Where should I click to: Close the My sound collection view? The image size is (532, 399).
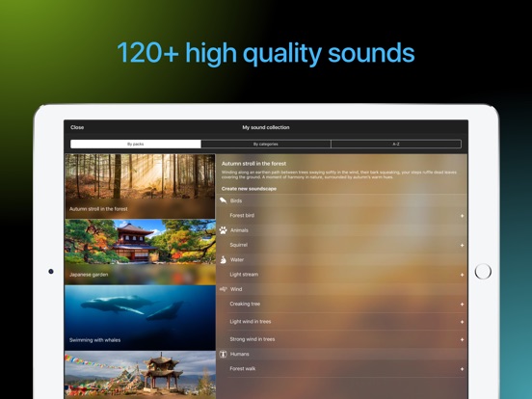point(77,127)
